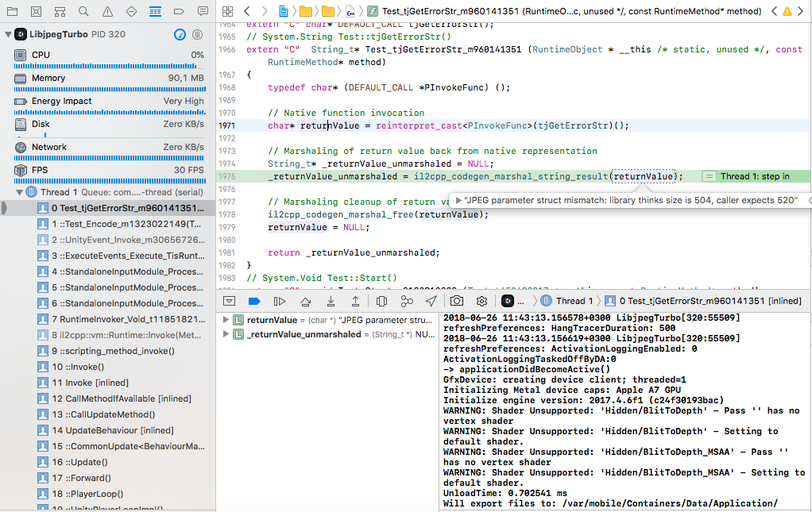812x512 pixels.
Task: Switch to the Find navigator magnifying glass
Action: point(83,10)
